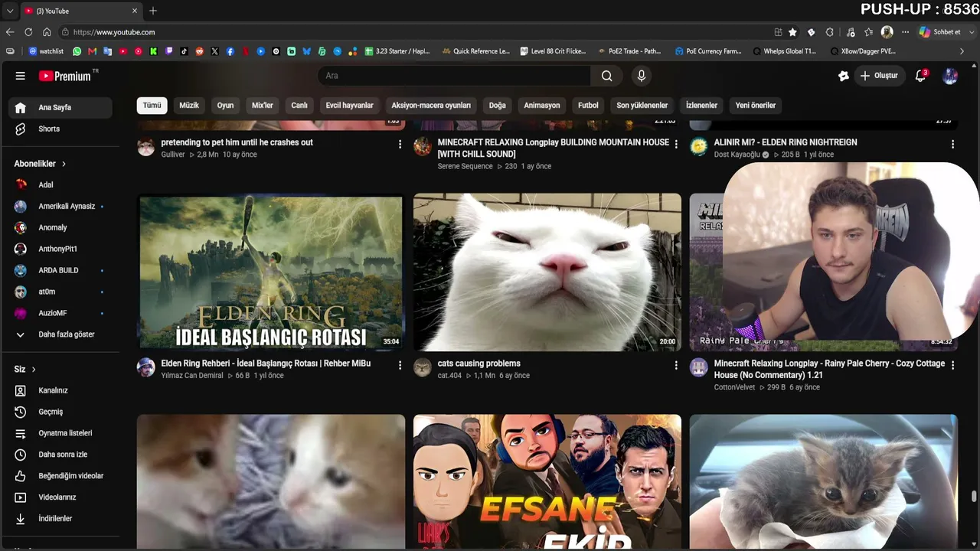Open the Gmail bookmark
This screenshot has height=551, width=980.
(93, 51)
